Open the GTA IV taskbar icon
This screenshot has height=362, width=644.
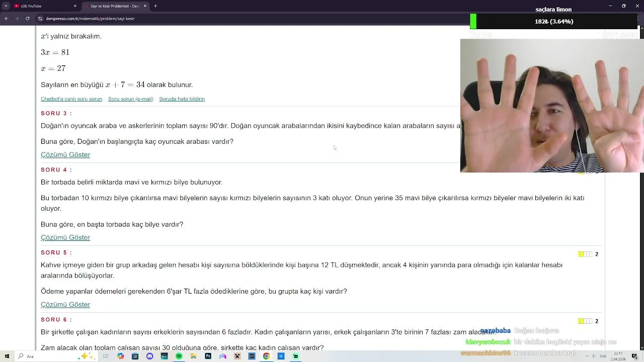[x=252, y=356]
